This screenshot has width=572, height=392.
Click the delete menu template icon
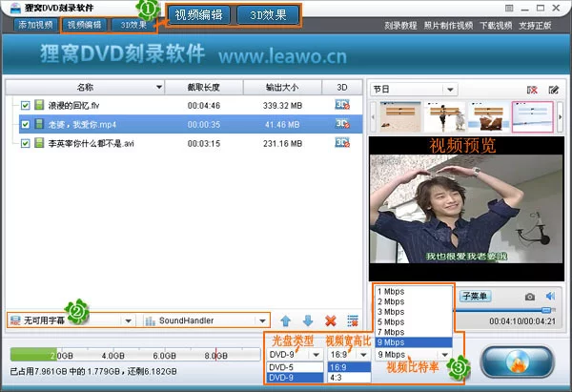click(532, 90)
